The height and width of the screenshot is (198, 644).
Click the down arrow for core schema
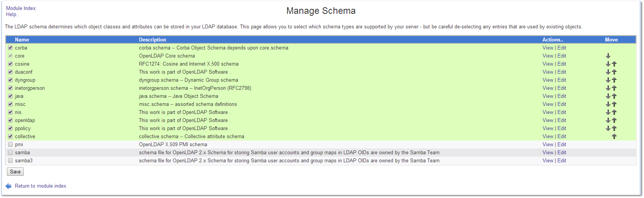(608, 56)
